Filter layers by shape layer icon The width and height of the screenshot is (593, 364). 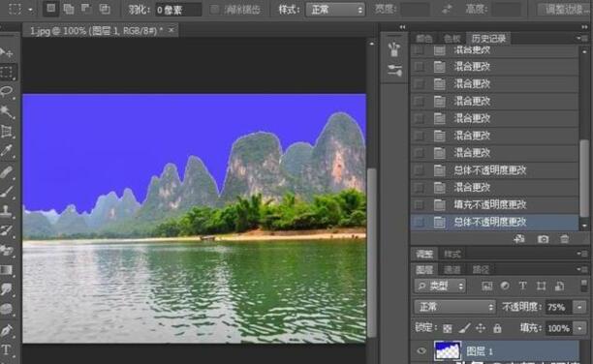[542, 286]
